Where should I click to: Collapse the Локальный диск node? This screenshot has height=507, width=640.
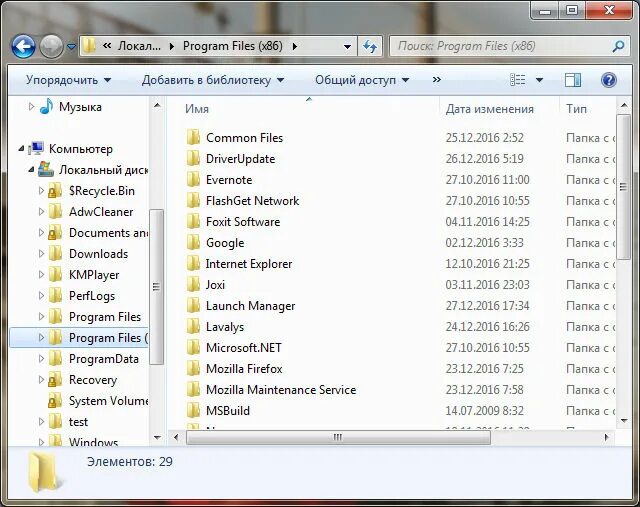pyautogui.click(x=31, y=170)
